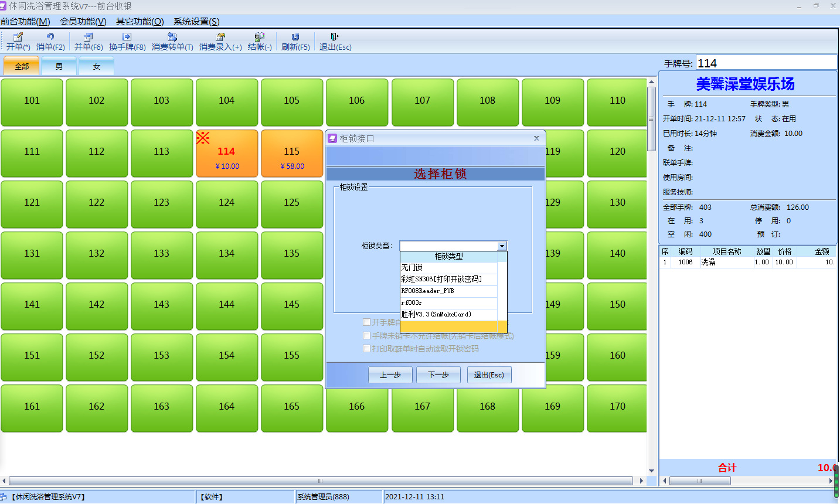Viewport: 840px width, 504px height.
Task: Click the 上一步 button
Action: pos(390,375)
